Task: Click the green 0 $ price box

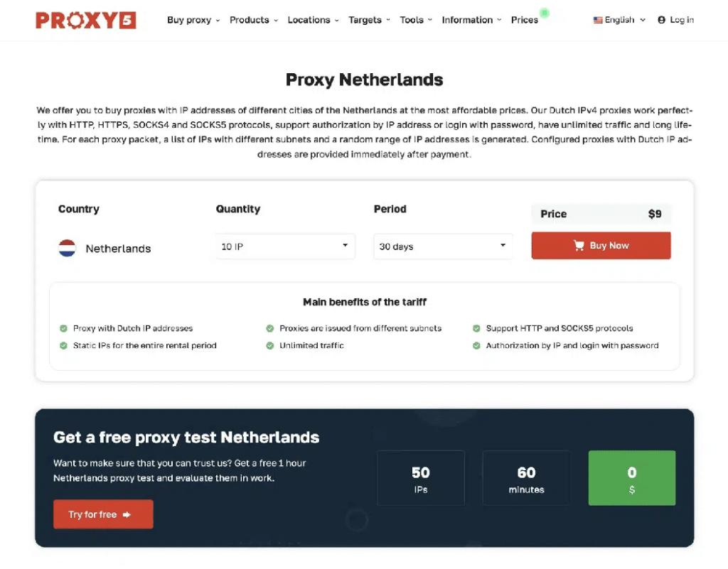Action: (631, 478)
